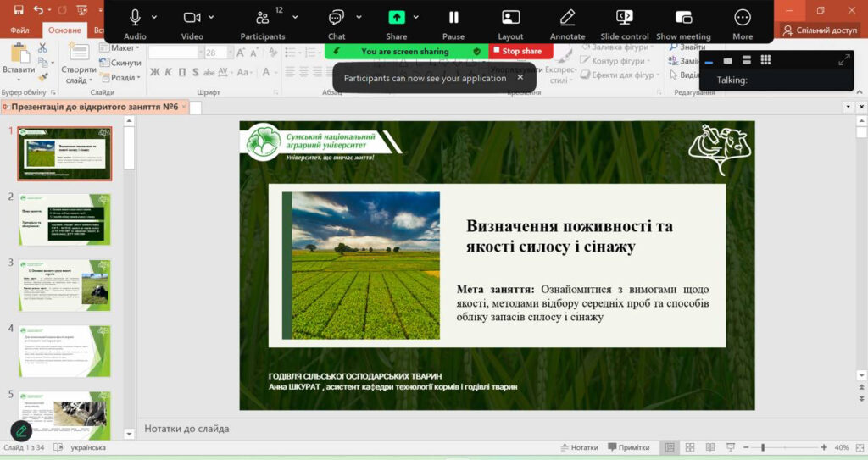Click the Slide control icon

tap(625, 17)
